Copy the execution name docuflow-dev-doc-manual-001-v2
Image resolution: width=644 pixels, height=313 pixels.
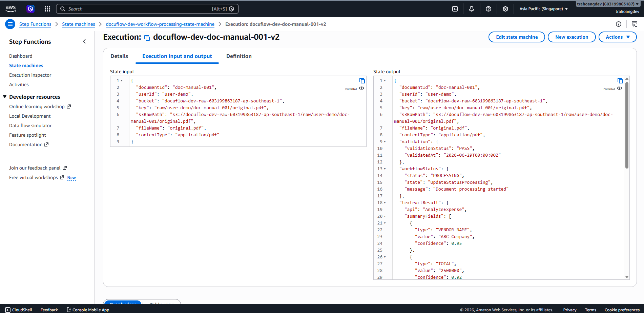pyautogui.click(x=147, y=38)
